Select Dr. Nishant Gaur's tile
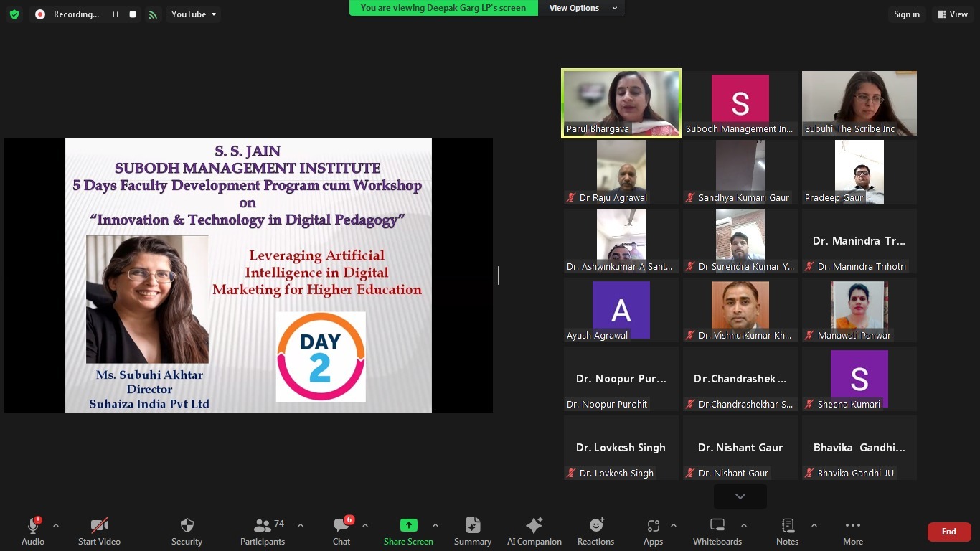Screen dimensions: 980x551 [x=740, y=448]
